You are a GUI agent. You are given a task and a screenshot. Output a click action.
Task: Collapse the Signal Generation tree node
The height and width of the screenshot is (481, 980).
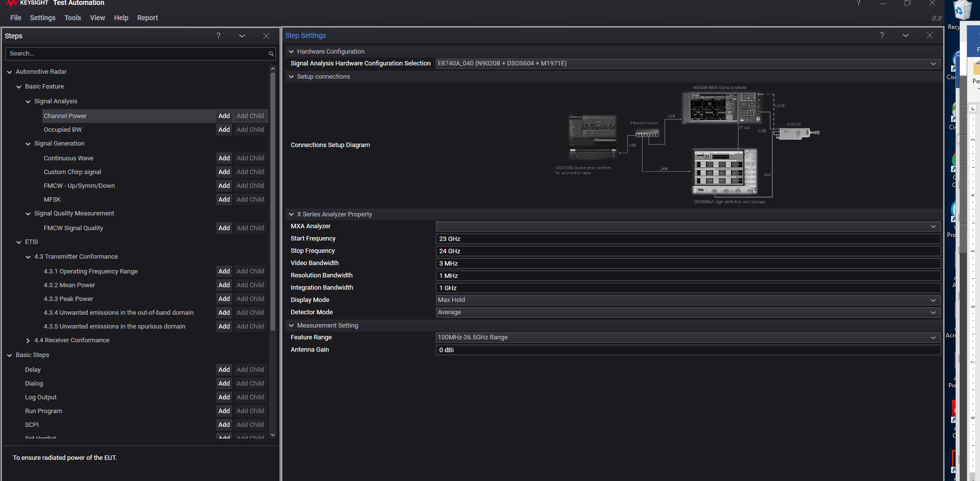click(28, 144)
